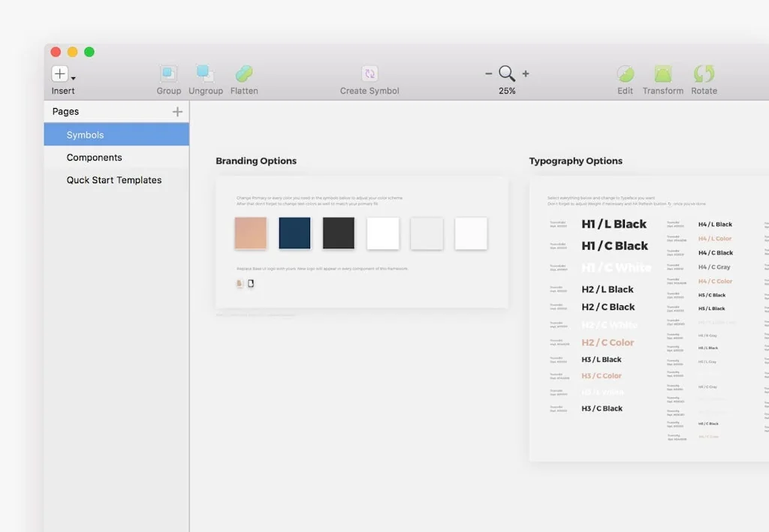Click the Insert plus icon
The image size is (769, 532).
[x=59, y=74]
